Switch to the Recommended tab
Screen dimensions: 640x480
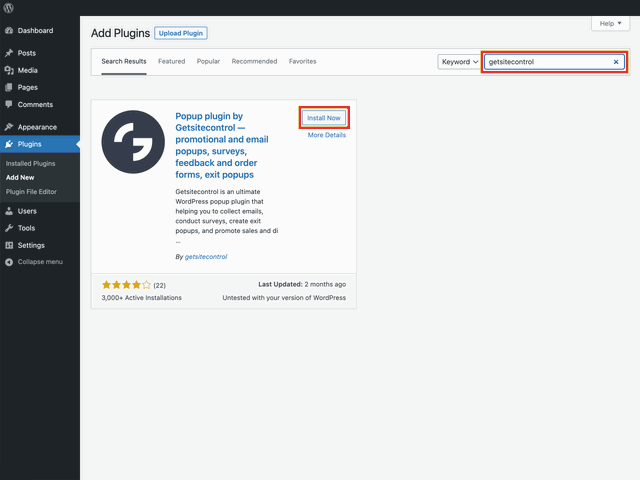click(x=254, y=62)
